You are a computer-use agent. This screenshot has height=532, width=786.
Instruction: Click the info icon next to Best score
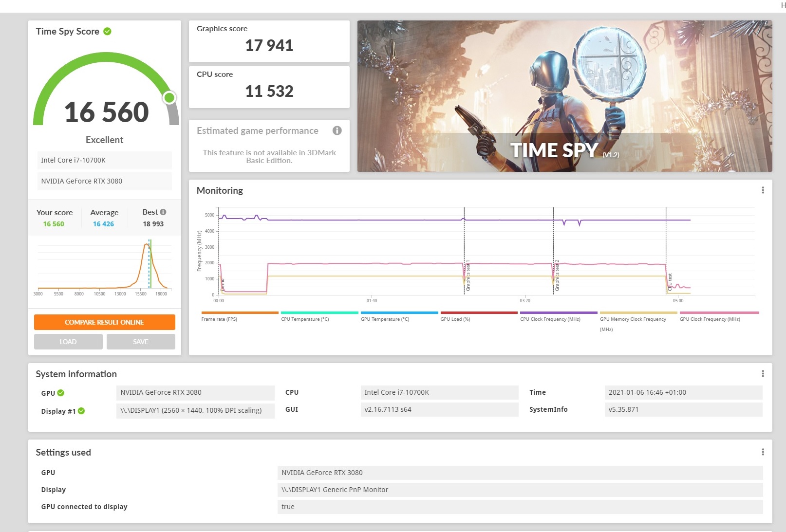[x=163, y=212]
